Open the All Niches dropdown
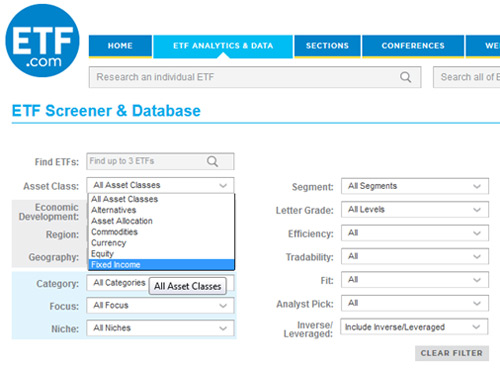The height and width of the screenshot is (369, 500). click(160, 328)
